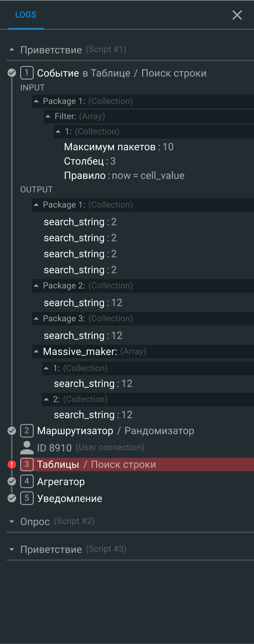Expand the Приветствие Script #3 section
The width and height of the screenshot is (254, 644).
(12, 549)
